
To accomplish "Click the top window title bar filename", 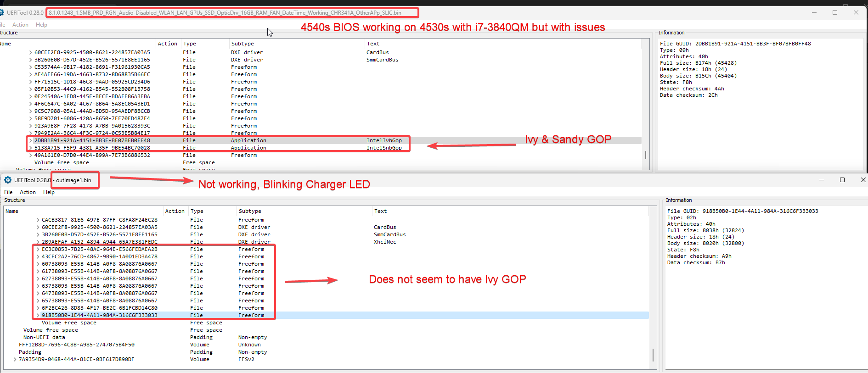I will [x=225, y=13].
